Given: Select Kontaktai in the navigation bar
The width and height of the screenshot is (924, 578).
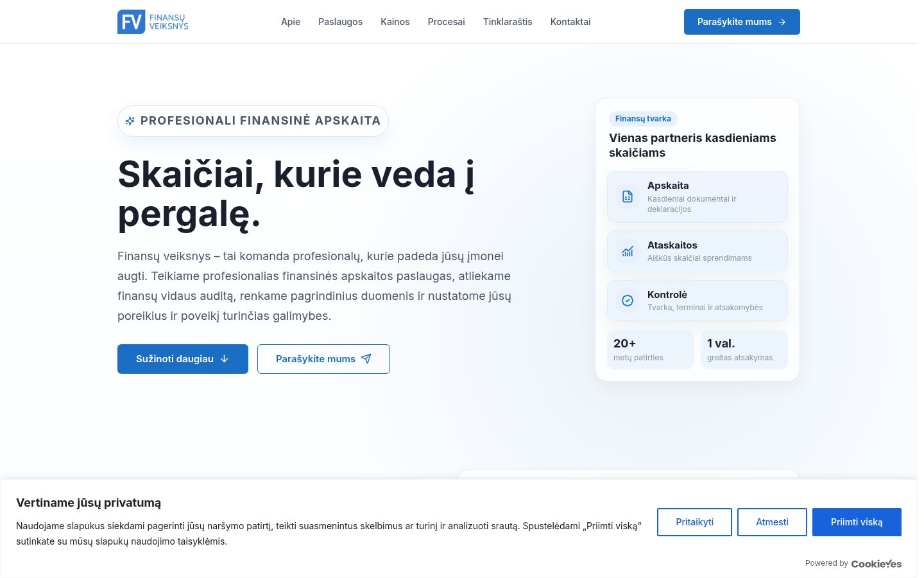Looking at the screenshot, I should [x=570, y=22].
